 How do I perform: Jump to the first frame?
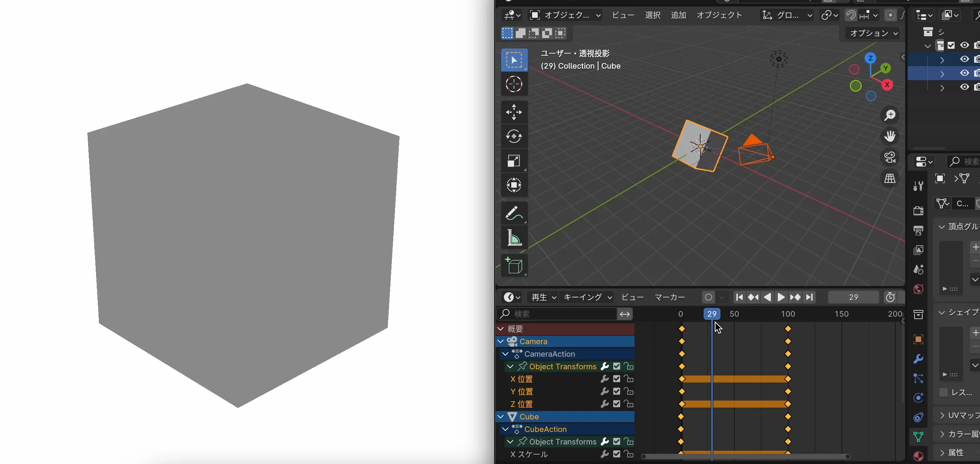click(x=740, y=297)
